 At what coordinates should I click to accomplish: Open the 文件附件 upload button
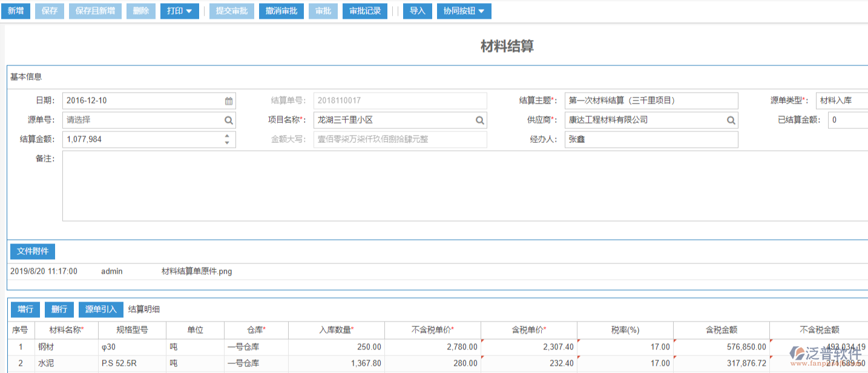click(33, 251)
